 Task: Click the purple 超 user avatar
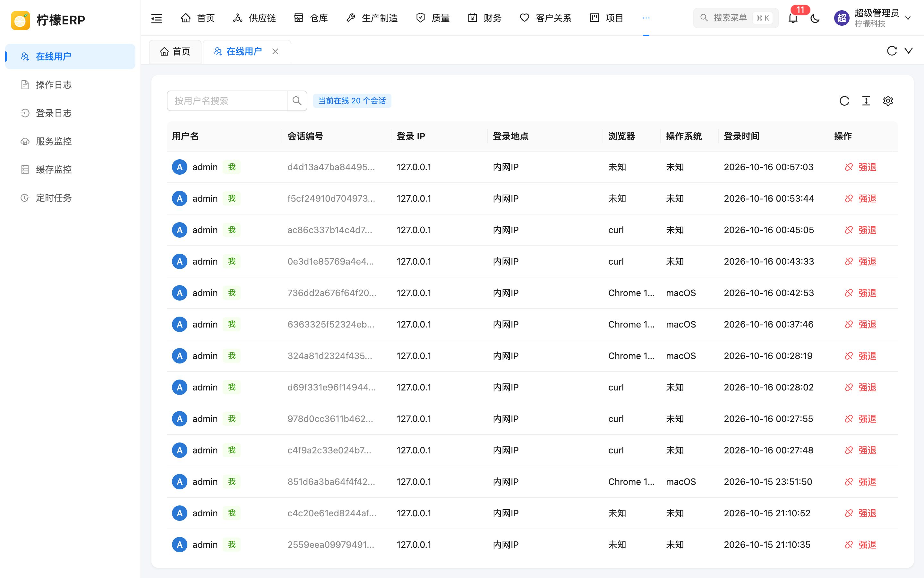pos(842,18)
